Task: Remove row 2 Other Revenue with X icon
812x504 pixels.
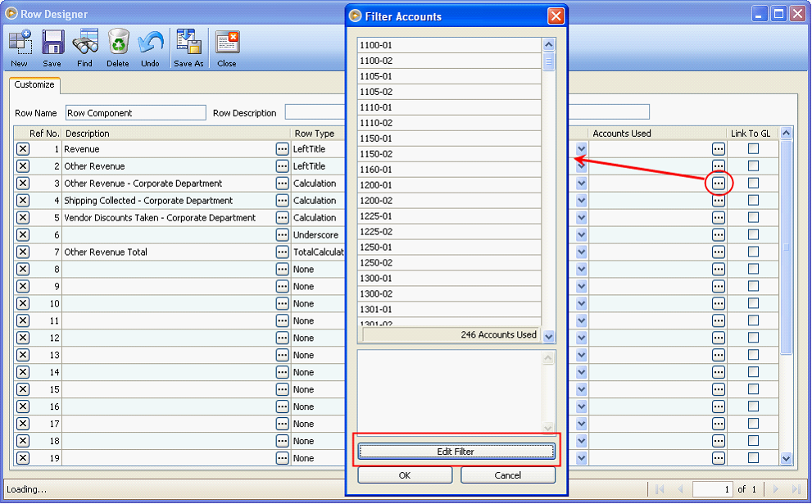Action: click(23, 166)
